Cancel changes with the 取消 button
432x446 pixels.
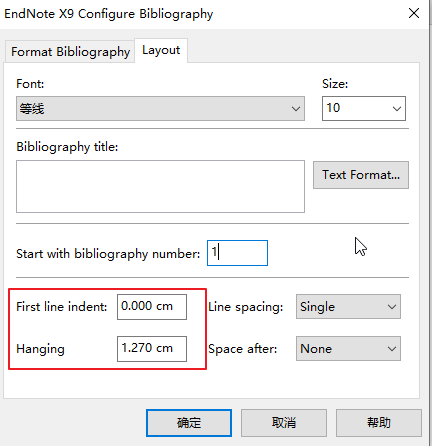coord(284,423)
